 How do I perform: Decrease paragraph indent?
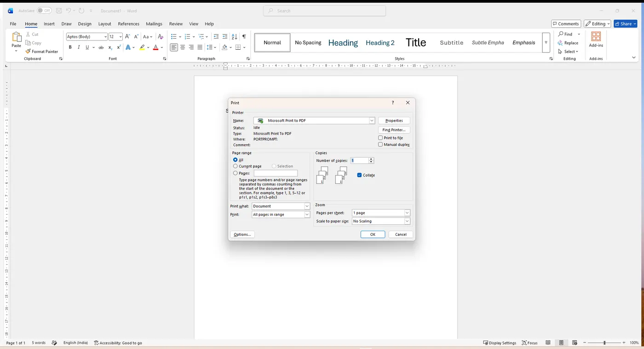(x=216, y=36)
